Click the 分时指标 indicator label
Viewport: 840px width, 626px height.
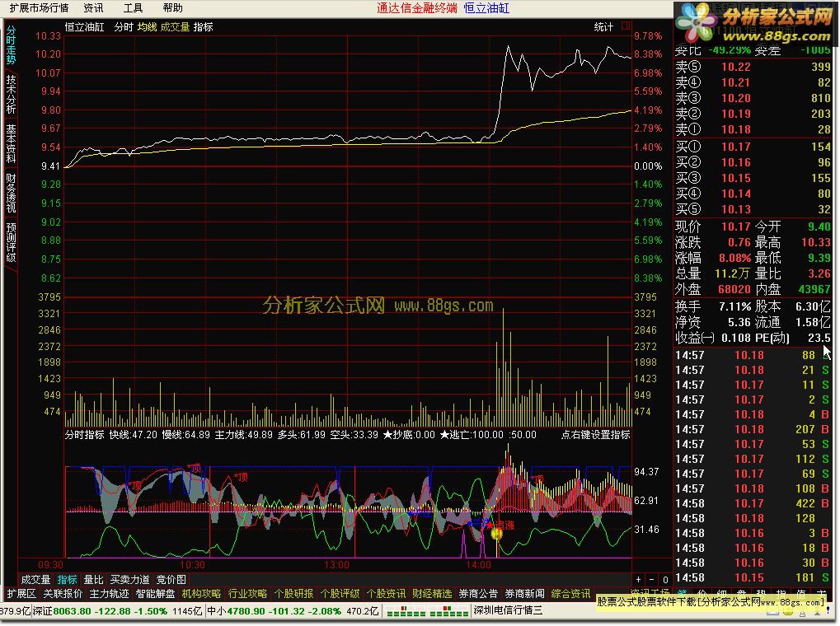[84, 435]
